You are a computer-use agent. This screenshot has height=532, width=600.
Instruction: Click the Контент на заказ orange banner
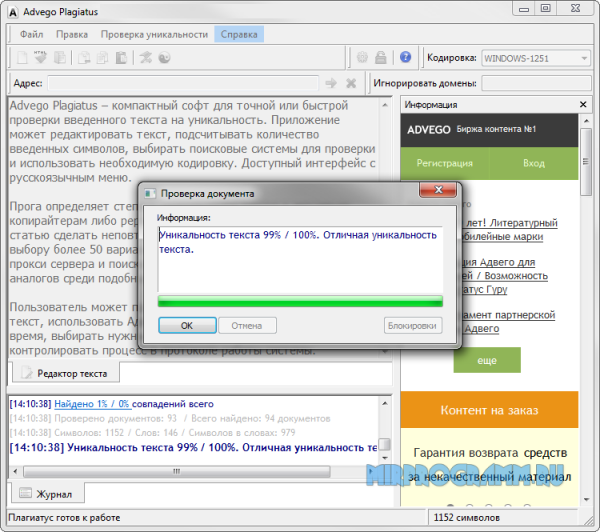tap(489, 410)
